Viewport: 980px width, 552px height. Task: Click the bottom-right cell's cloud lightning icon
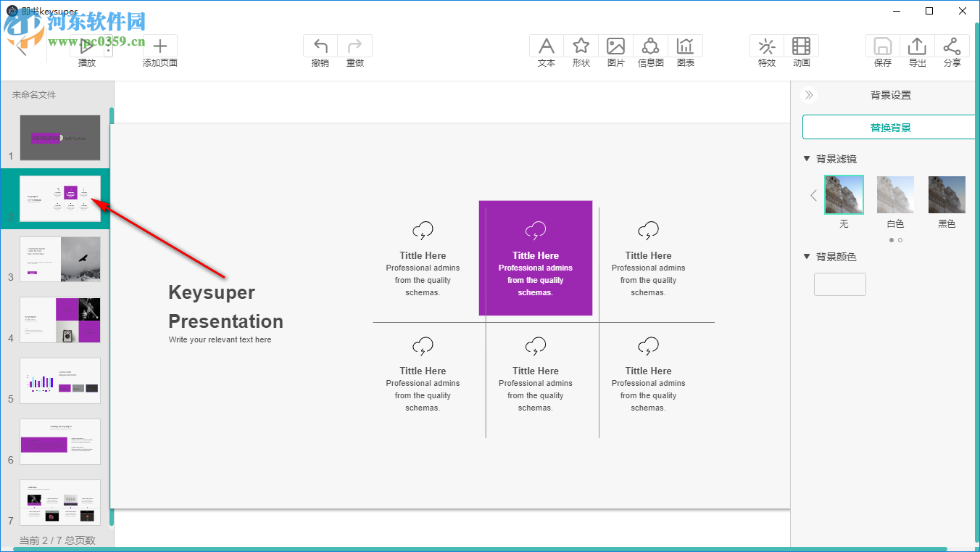pyautogui.click(x=649, y=347)
